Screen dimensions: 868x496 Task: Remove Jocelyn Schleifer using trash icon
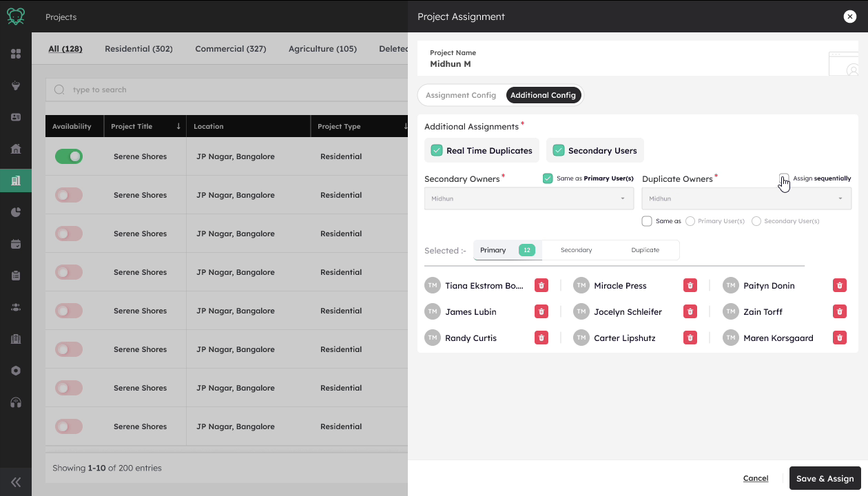tap(690, 311)
